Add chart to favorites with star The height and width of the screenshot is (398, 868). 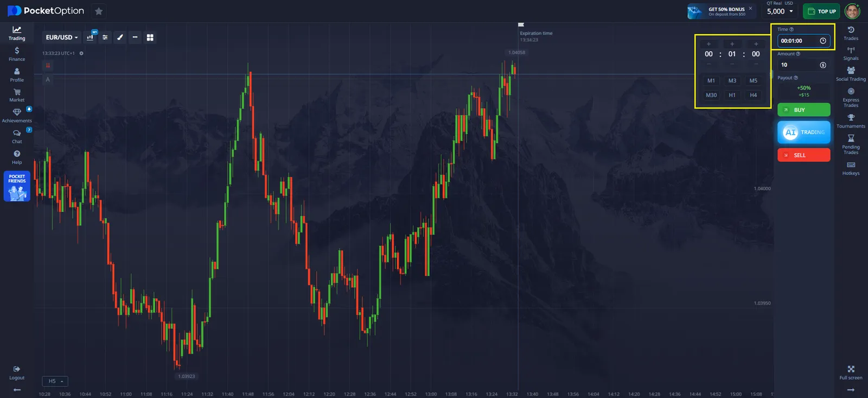[x=98, y=11]
